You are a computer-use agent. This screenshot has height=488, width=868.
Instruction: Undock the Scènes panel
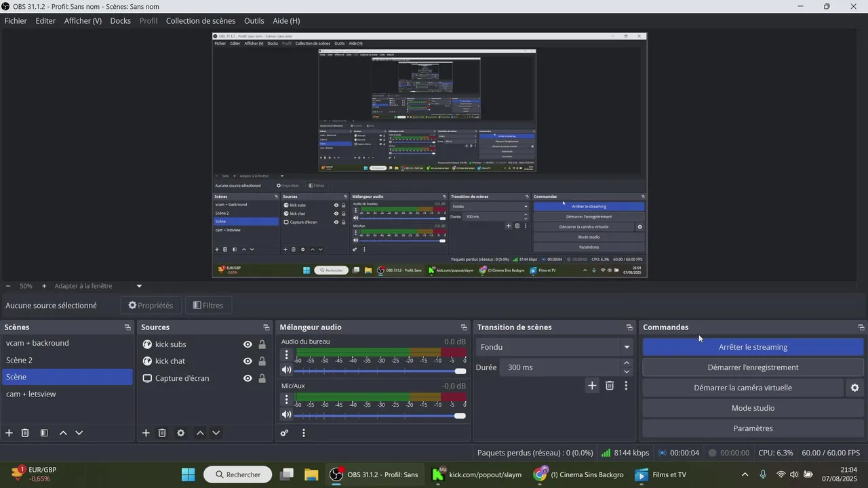127,327
